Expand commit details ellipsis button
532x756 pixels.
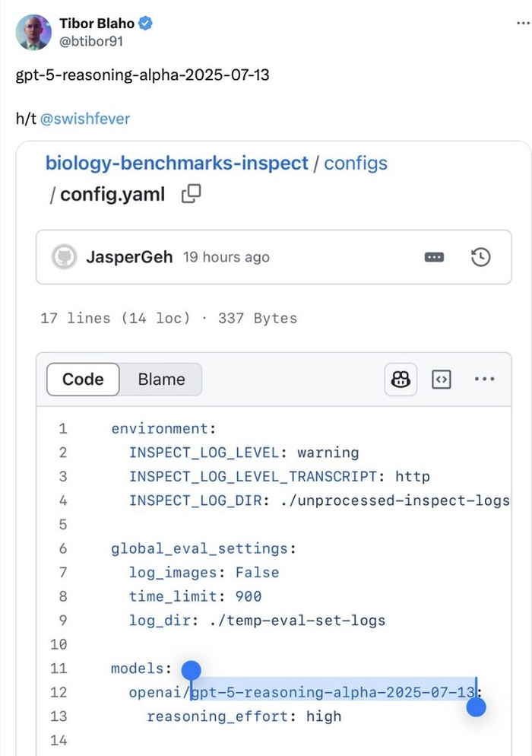tap(434, 257)
